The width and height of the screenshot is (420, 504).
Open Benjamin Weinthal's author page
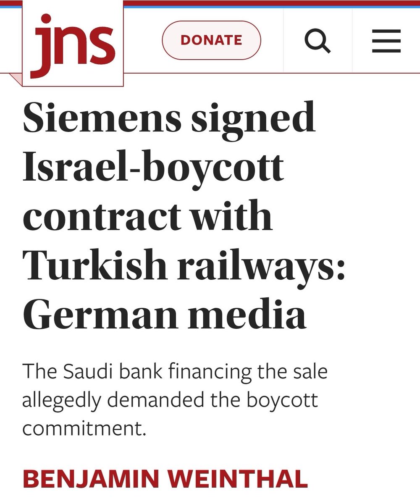tap(165, 479)
